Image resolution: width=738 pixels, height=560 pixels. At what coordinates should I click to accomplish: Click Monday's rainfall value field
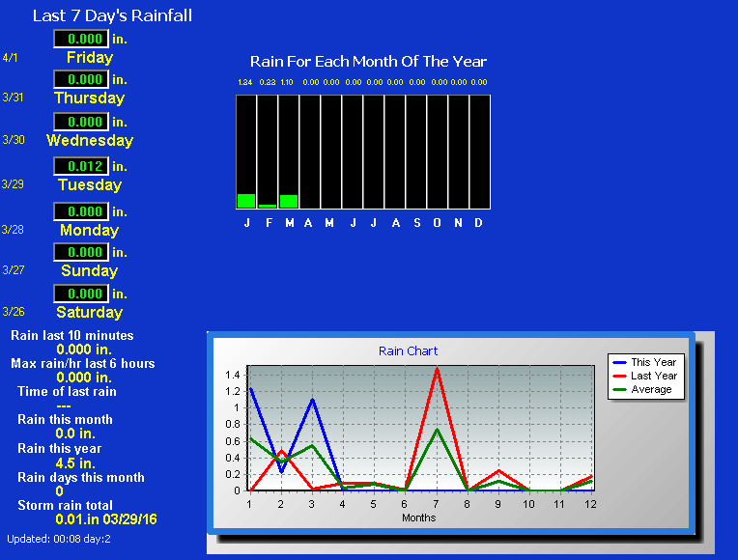(79, 211)
